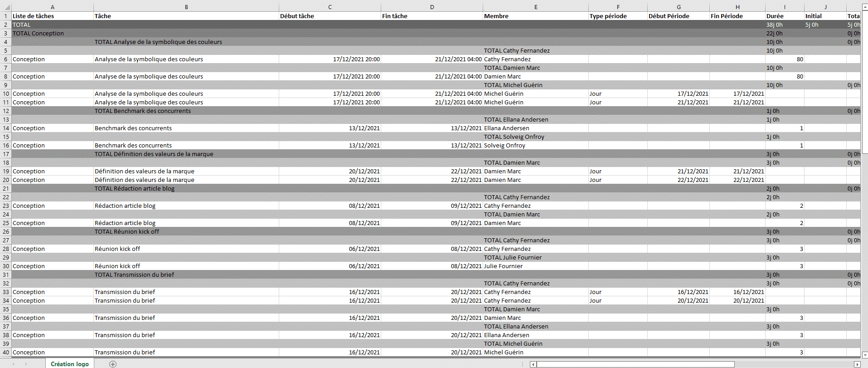Select the '22/12/2021' Début Période cell in row 20
Screen dimensions: 868x368
pos(679,180)
